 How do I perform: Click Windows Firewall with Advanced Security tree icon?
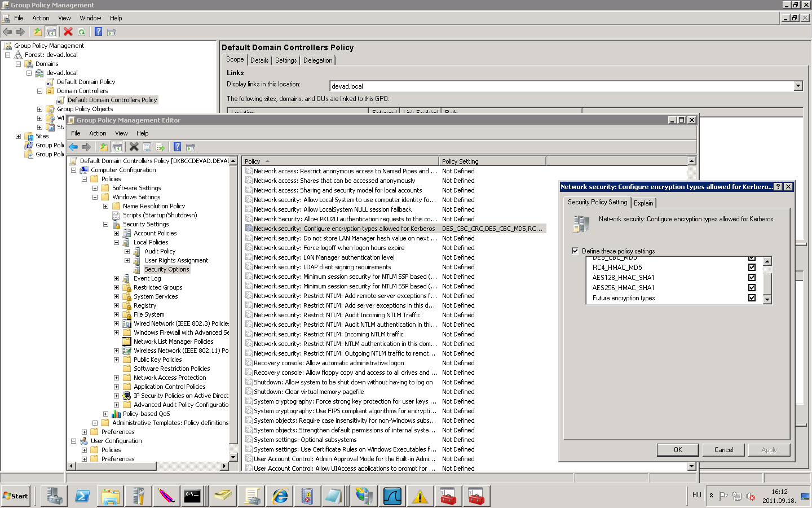click(127, 332)
